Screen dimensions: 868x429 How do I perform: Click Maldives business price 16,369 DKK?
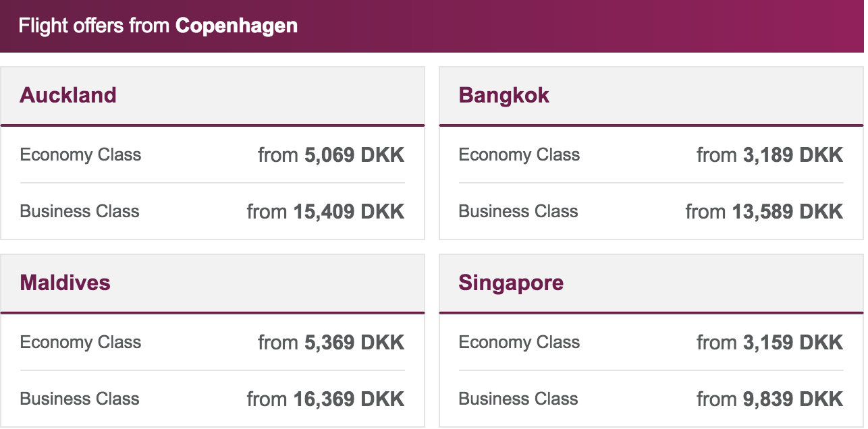tap(325, 399)
